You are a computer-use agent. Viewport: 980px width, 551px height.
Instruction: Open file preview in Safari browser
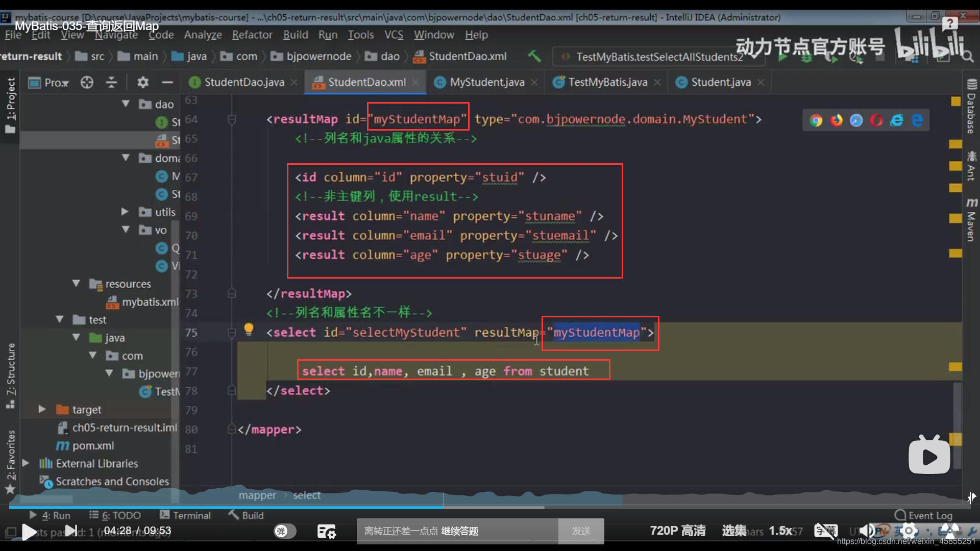856,120
